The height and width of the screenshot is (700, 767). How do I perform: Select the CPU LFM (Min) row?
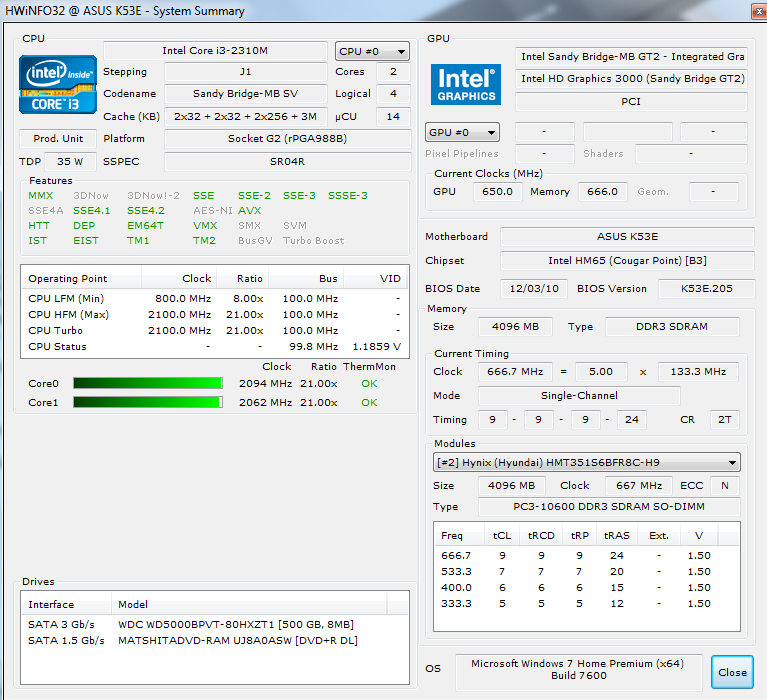click(x=214, y=298)
